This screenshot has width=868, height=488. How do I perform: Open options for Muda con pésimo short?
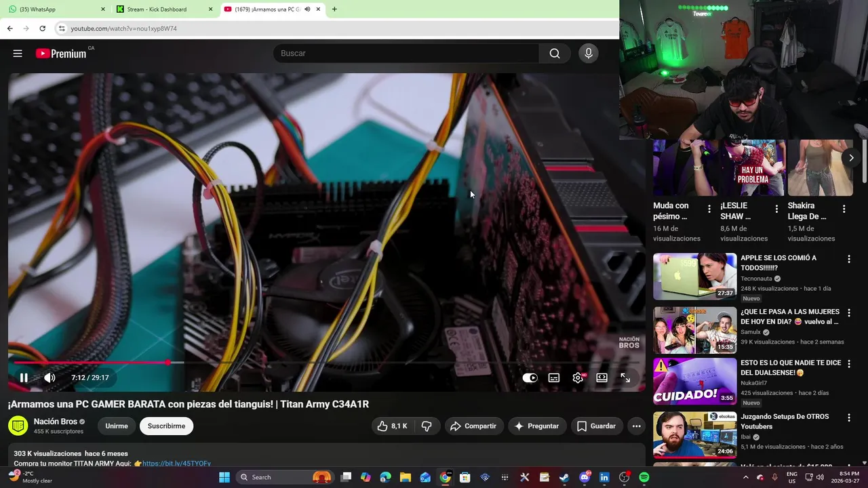coord(709,209)
